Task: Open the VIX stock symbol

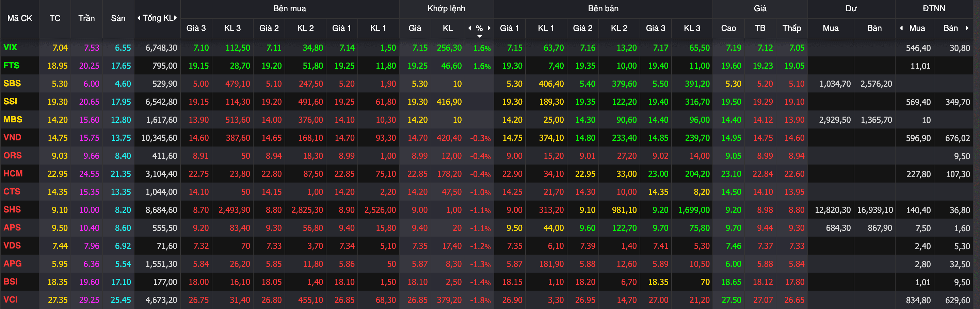Action: pyautogui.click(x=10, y=48)
